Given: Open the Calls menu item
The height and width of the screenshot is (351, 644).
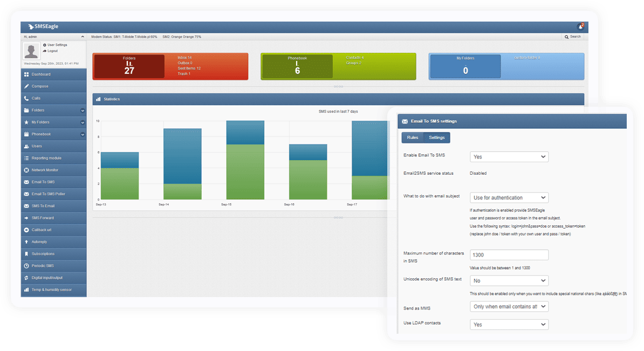Looking at the screenshot, I should 53,98.
